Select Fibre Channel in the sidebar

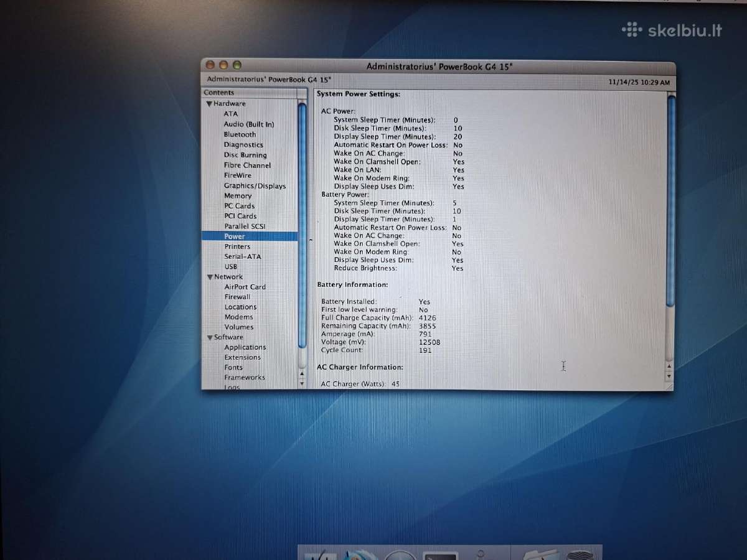[247, 166]
